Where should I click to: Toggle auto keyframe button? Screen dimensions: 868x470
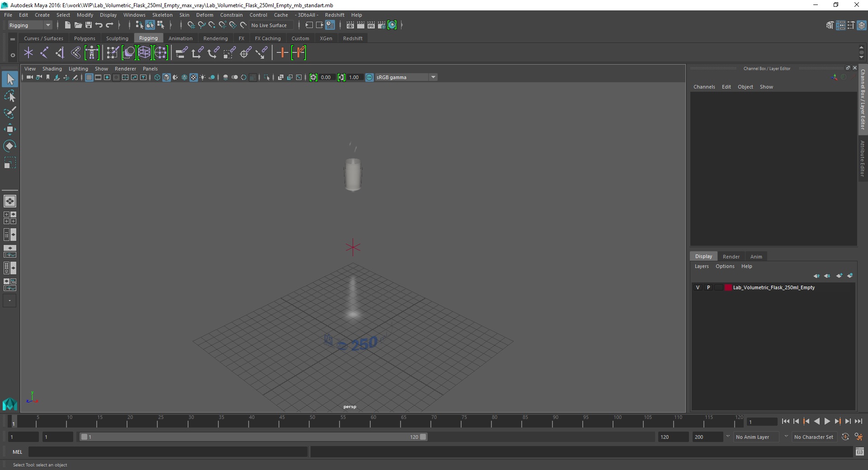[845, 437]
